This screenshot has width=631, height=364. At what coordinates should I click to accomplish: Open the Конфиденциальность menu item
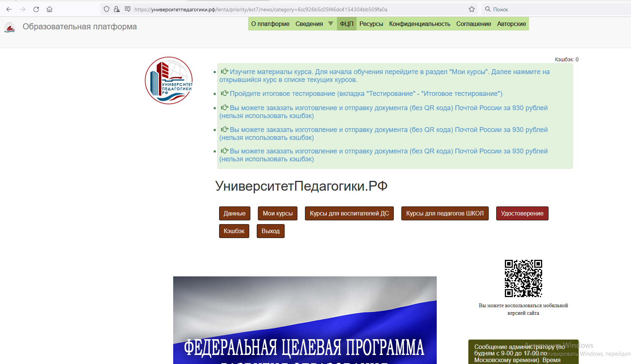click(x=420, y=24)
